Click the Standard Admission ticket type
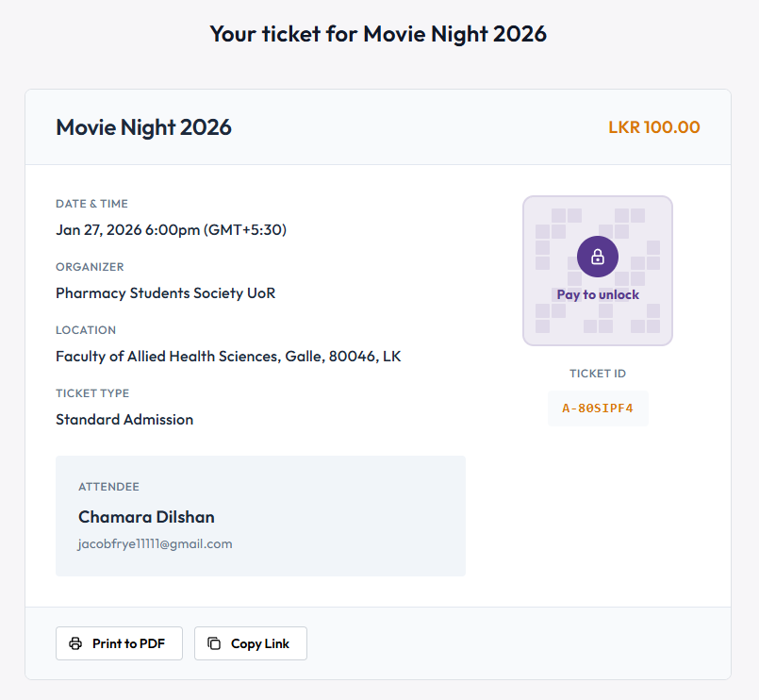 click(124, 419)
